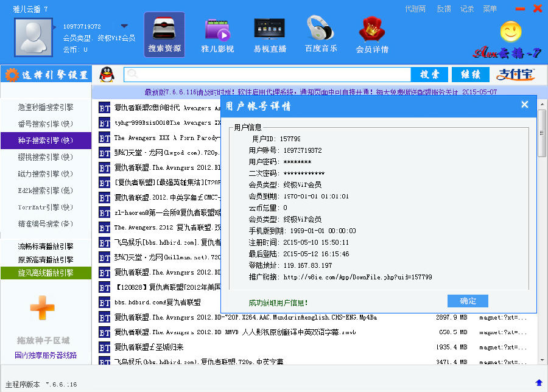Image resolution: width=548 pixels, height=392 pixels.
Task: Click magnet link of 2897.9 MB row
Action: 503,318
